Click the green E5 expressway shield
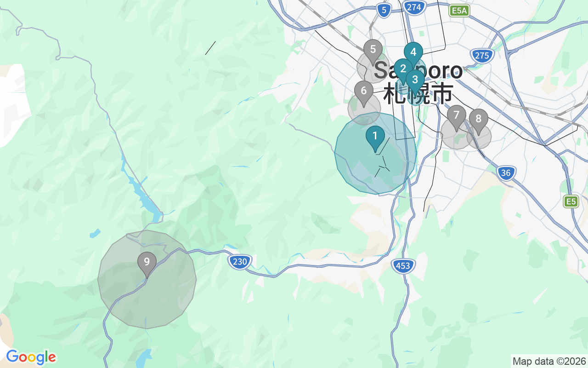Screen dimensions: 588x368 pyautogui.click(x=571, y=201)
